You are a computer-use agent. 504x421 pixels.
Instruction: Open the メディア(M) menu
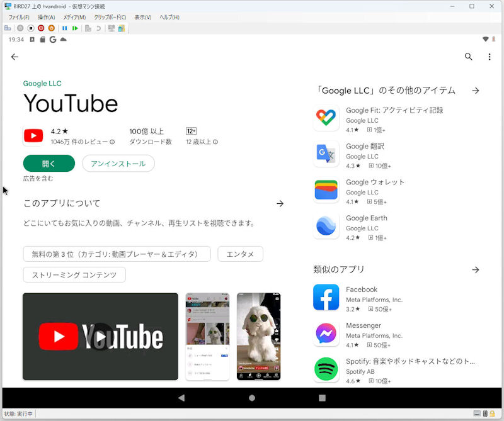(74, 18)
